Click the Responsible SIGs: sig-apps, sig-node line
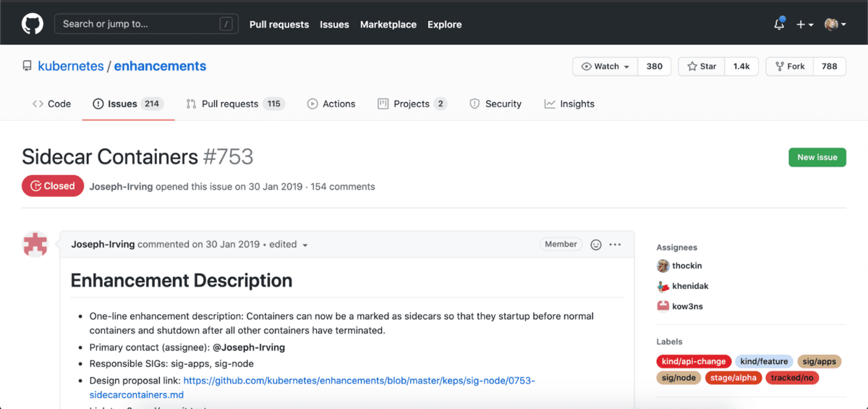The width and height of the screenshot is (868, 409). tap(171, 363)
